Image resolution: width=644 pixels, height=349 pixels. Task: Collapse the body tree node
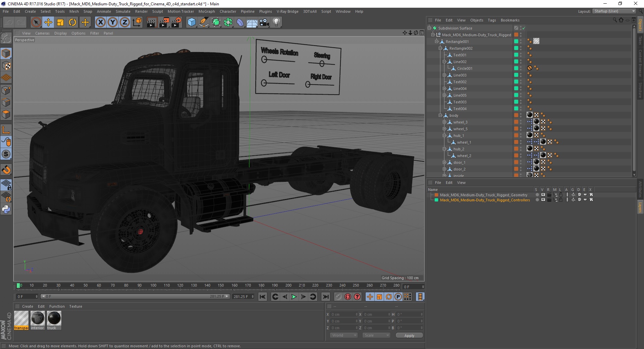pyautogui.click(x=440, y=115)
